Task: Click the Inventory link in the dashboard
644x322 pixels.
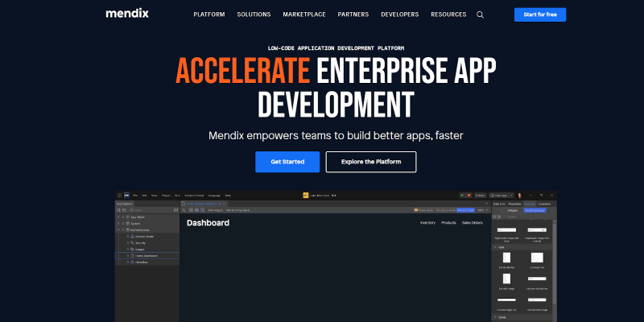Action: point(427,223)
